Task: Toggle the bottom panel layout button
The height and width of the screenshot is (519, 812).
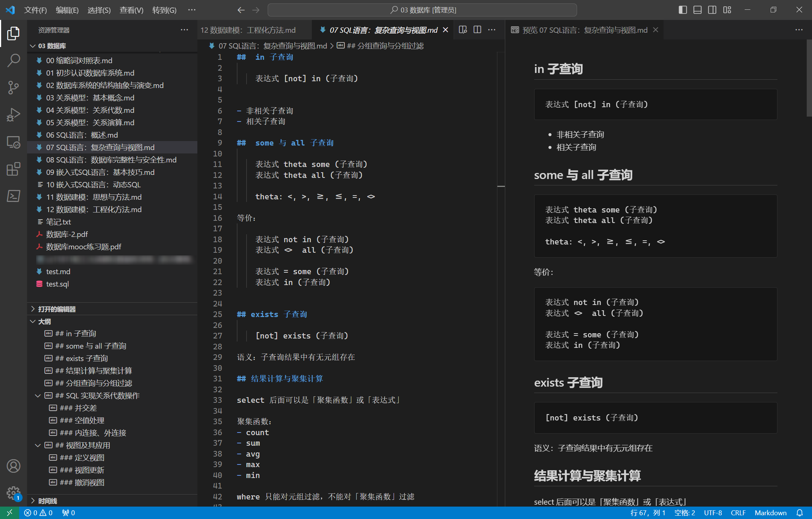Action: [697, 10]
